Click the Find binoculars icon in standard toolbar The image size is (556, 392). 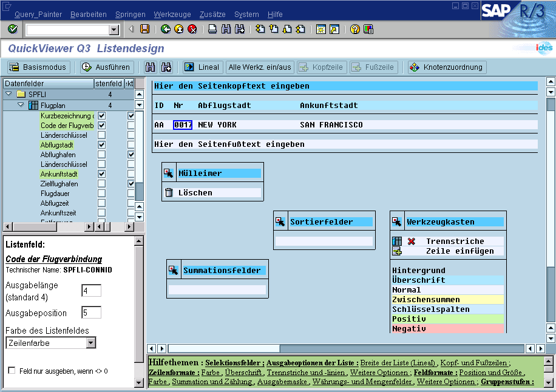[226, 29]
